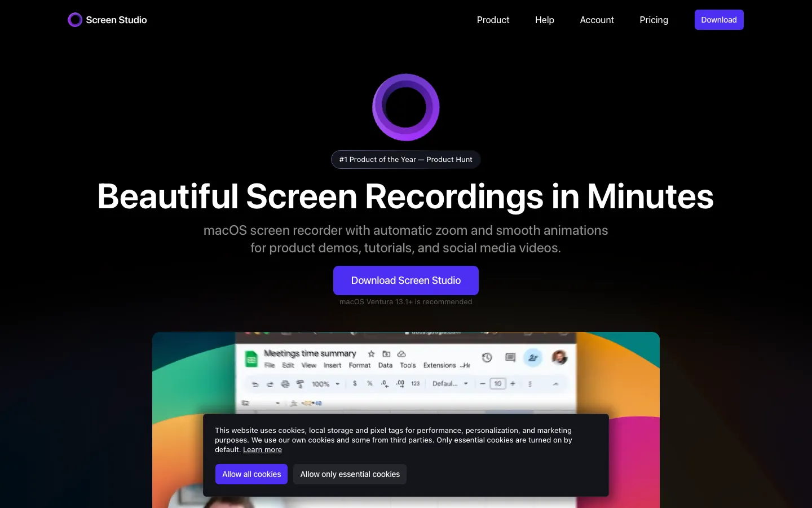
Task: Open the Format menu in demo video
Action: coord(360,365)
